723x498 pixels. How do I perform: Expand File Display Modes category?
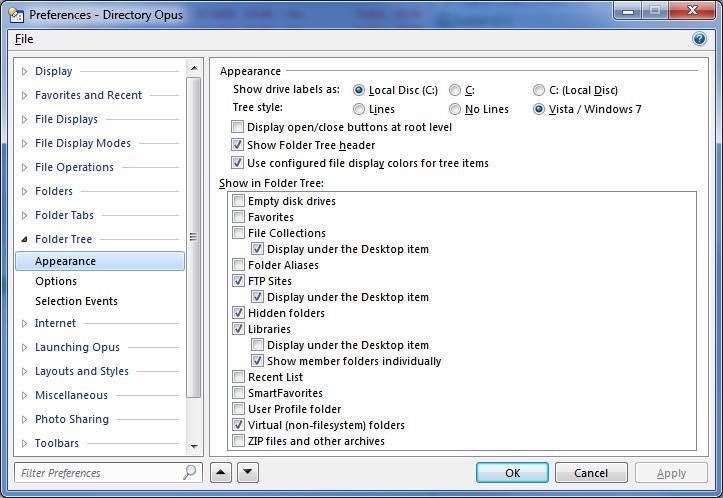pyautogui.click(x=25, y=143)
